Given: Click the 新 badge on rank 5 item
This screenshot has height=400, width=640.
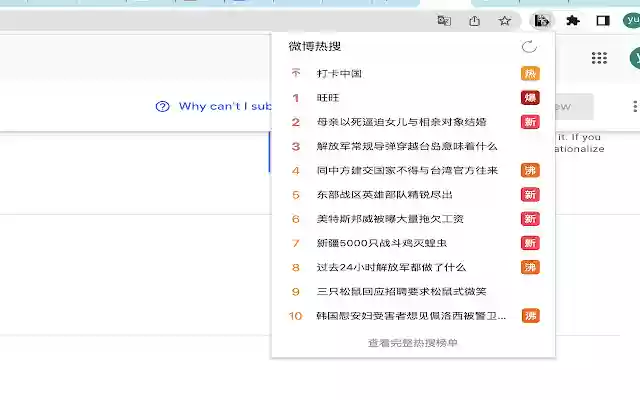Looking at the screenshot, I should tap(530, 194).
